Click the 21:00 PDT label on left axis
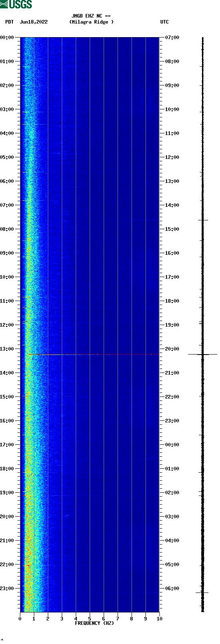The image size is (220, 644). coord(7,541)
